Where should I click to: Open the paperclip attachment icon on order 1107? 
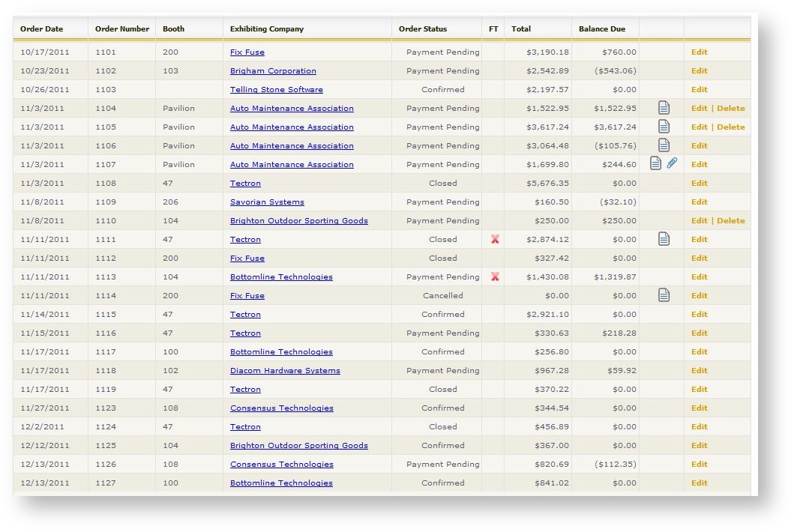pyautogui.click(x=673, y=163)
